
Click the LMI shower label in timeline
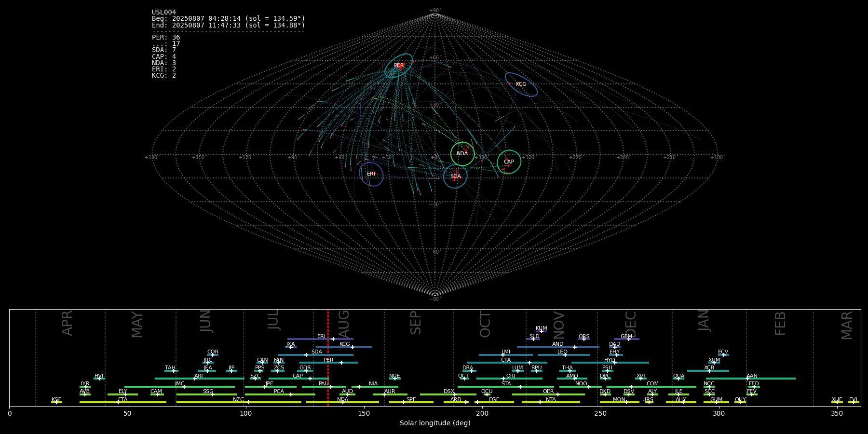coord(506,352)
